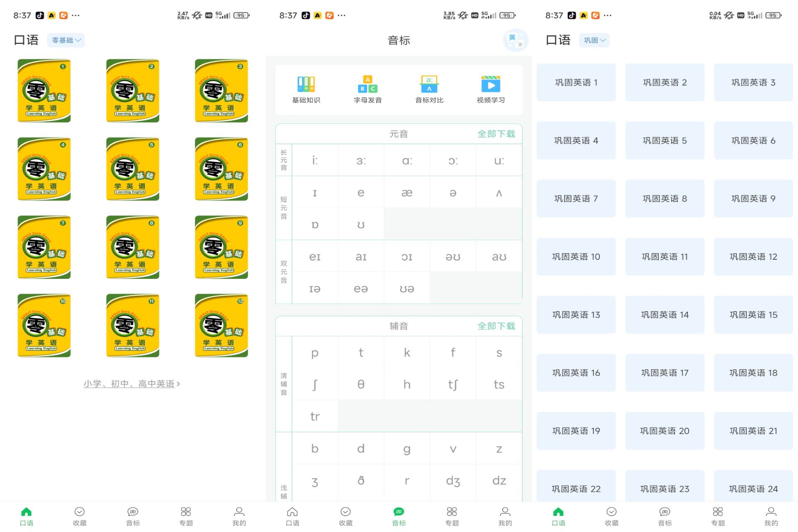Toggle the 英/美 accent switch
The height and width of the screenshot is (532, 798).
click(515, 40)
